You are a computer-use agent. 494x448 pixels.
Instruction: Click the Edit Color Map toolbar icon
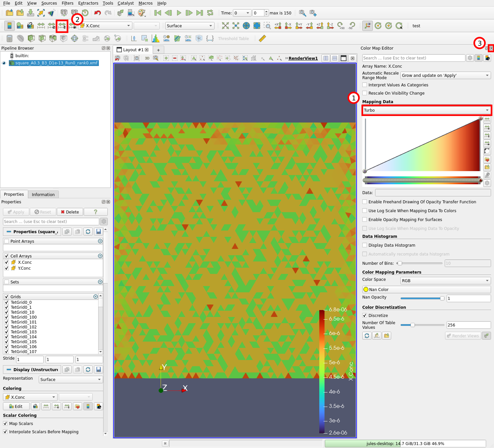(x=20, y=26)
